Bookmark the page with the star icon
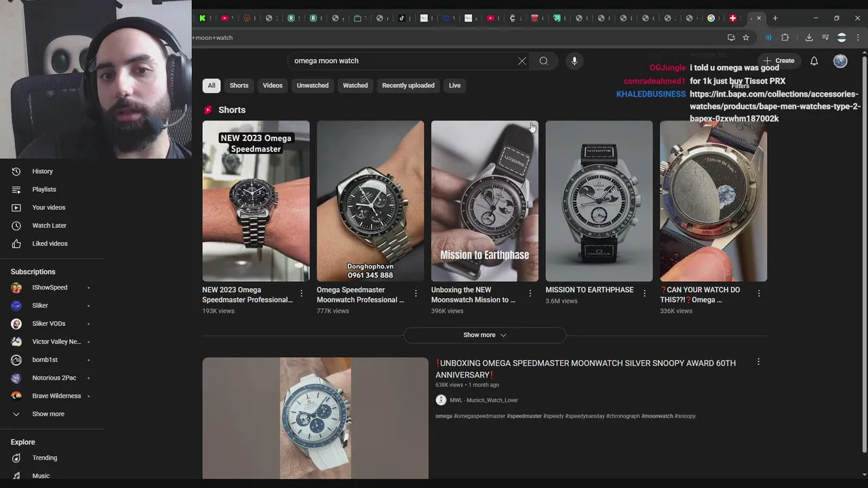868x488 pixels. click(x=746, y=37)
